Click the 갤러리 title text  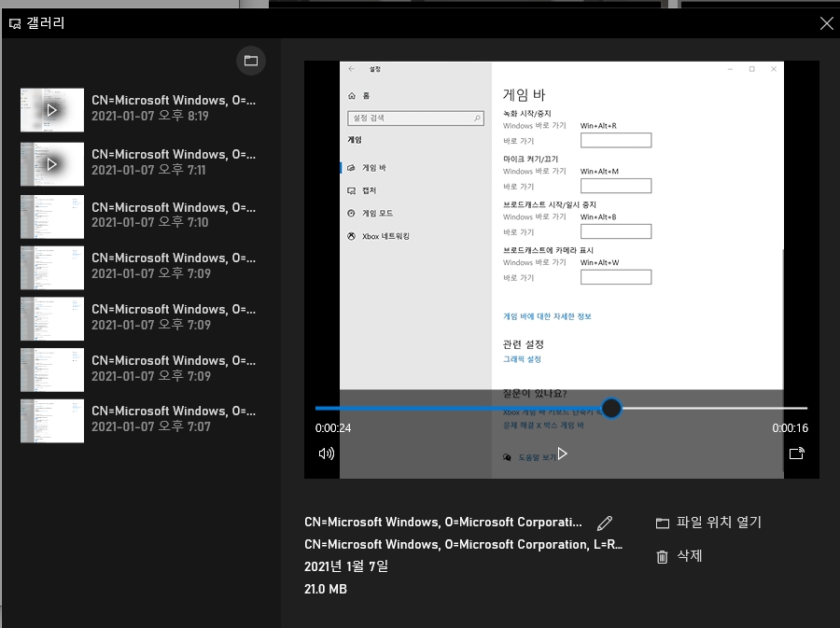click(46, 23)
